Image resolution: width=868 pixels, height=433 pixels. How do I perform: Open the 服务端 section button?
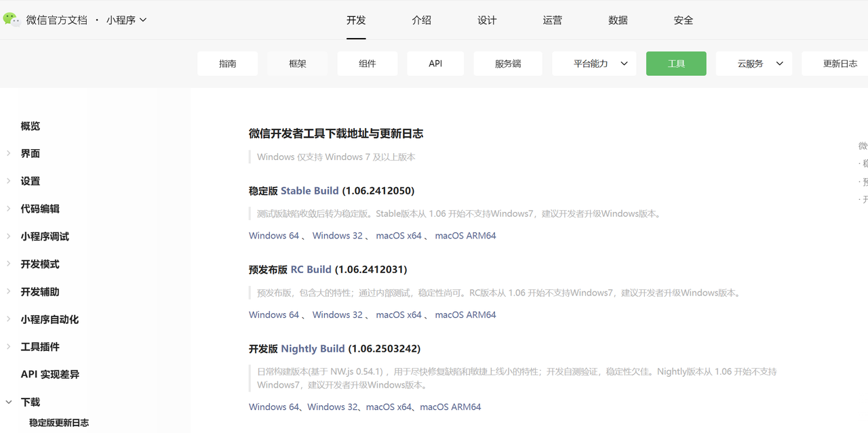tap(508, 64)
